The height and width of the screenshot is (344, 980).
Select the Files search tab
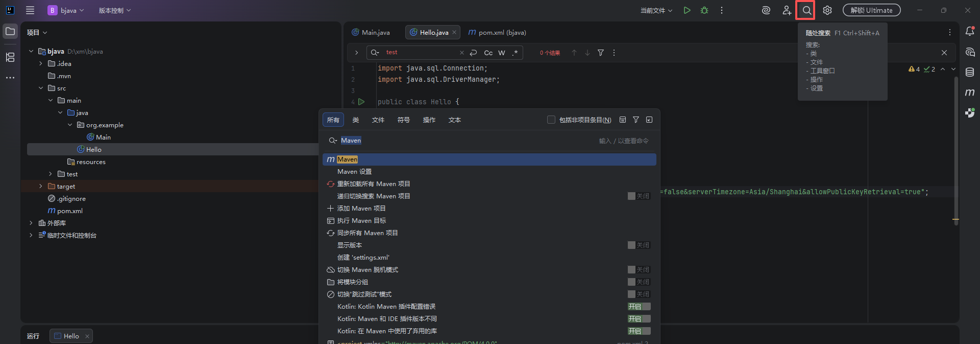pos(378,120)
